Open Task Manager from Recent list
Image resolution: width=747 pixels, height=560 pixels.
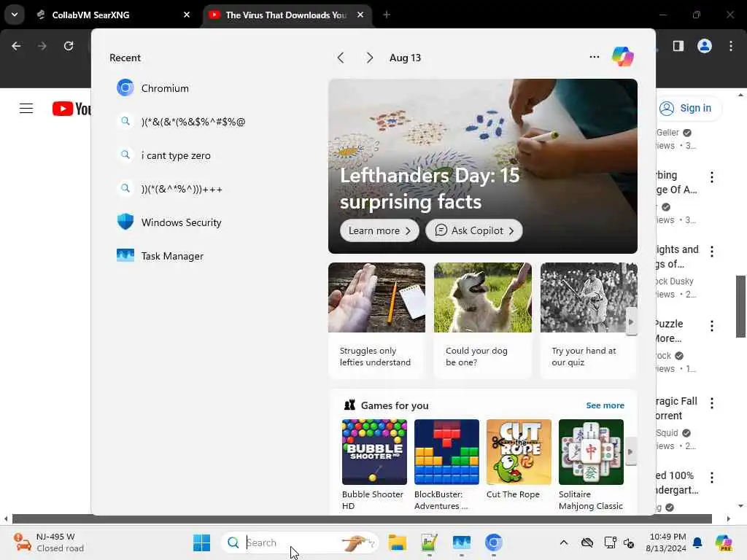[x=172, y=256]
